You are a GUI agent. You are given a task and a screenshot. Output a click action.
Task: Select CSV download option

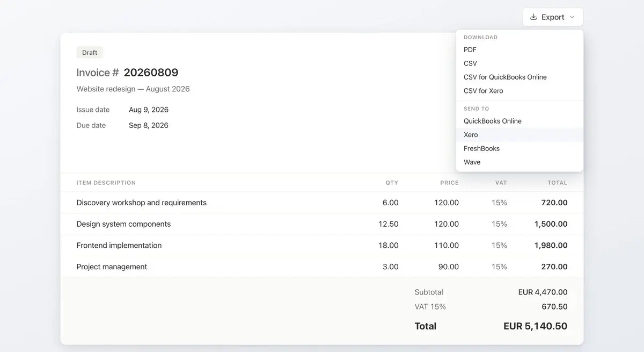(x=519, y=63)
